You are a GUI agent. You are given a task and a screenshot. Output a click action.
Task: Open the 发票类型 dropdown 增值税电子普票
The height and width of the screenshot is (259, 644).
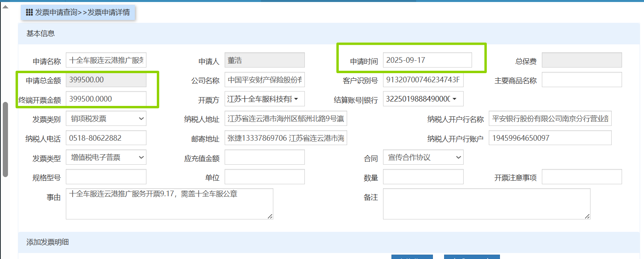106,157
